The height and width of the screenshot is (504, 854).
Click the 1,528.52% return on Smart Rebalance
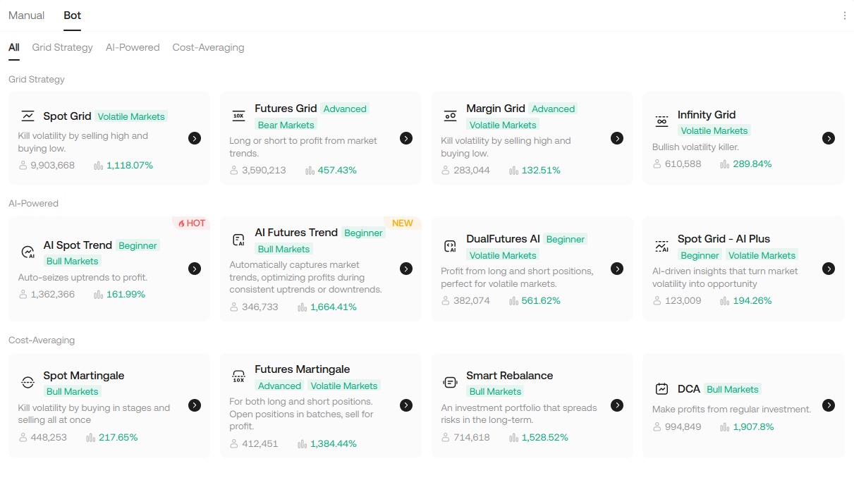[x=545, y=438]
